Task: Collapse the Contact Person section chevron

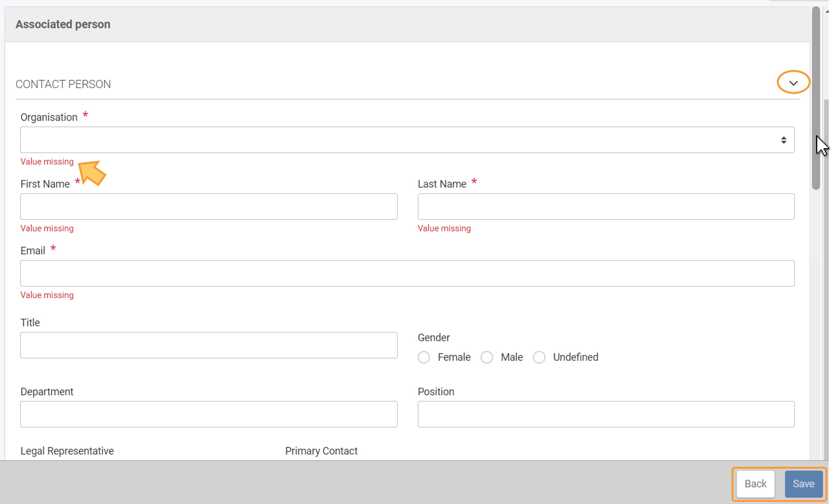Action: (x=793, y=83)
